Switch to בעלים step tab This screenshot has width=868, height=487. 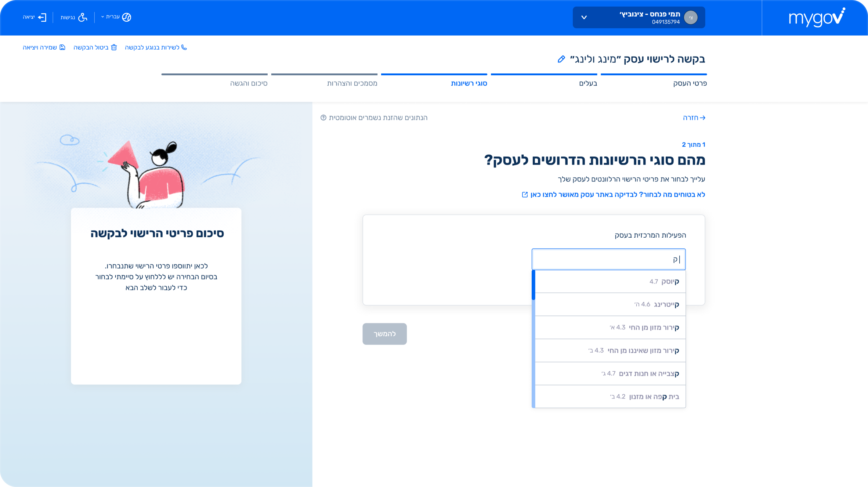coord(588,83)
